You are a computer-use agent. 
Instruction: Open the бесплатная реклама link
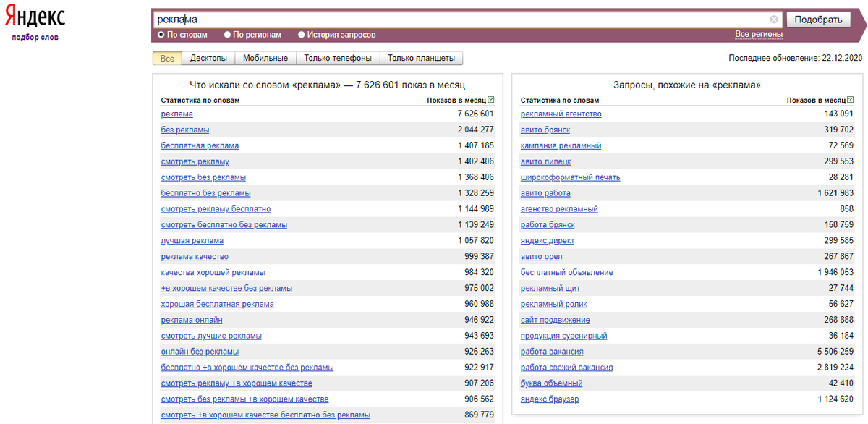(200, 145)
